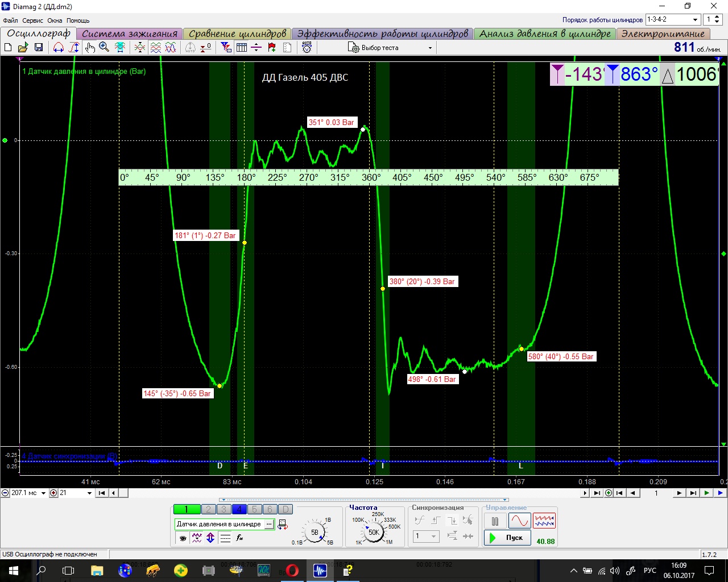
Task: Click the overlaid sine waves icon
Action: (171, 47)
